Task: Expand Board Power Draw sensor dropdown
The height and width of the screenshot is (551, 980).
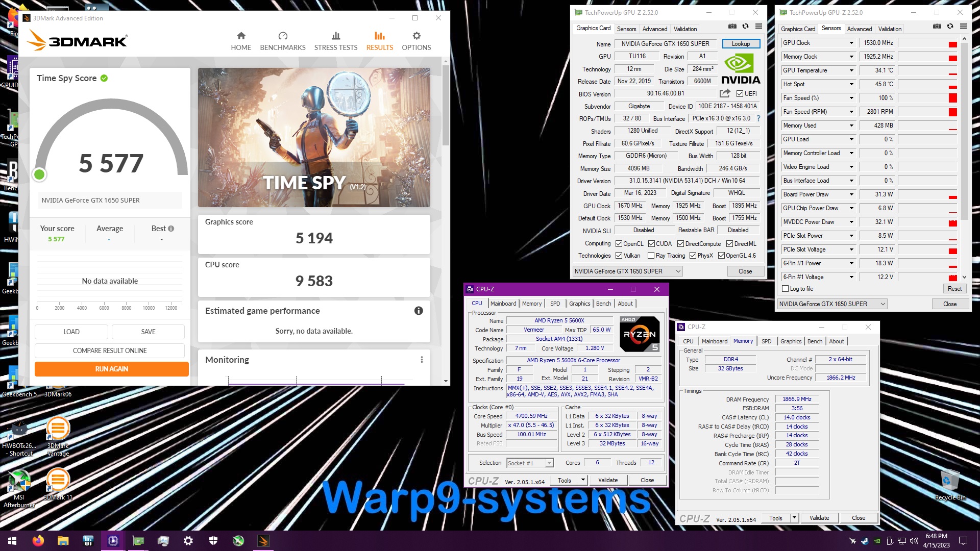Action: (851, 194)
